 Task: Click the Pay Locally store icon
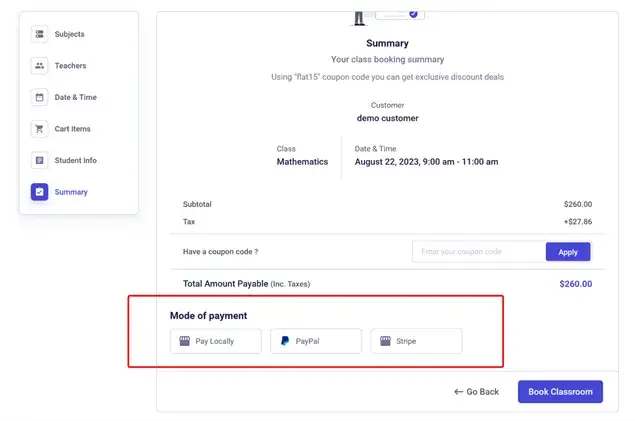[x=185, y=341]
